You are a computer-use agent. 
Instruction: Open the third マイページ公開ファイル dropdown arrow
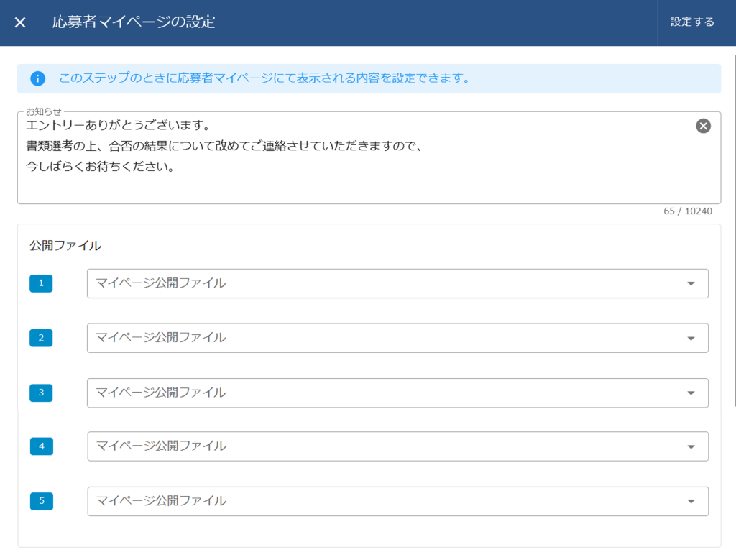691,393
